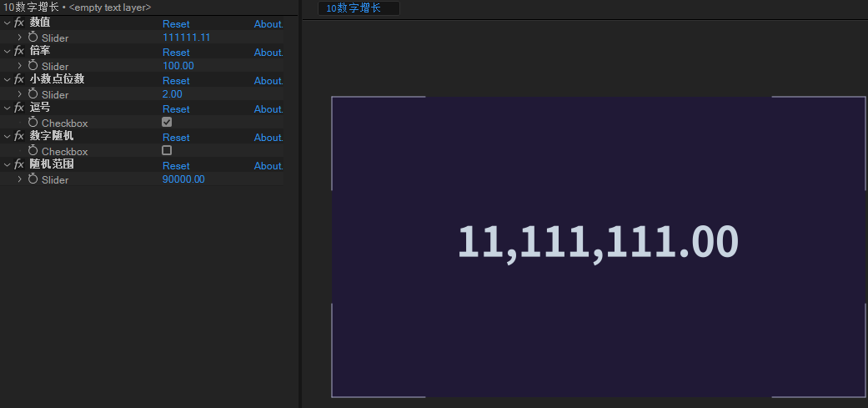Screen dimensions: 868x408
Task: Toggle the fx icon for 数值 effect
Action: click(x=19, y=23)
